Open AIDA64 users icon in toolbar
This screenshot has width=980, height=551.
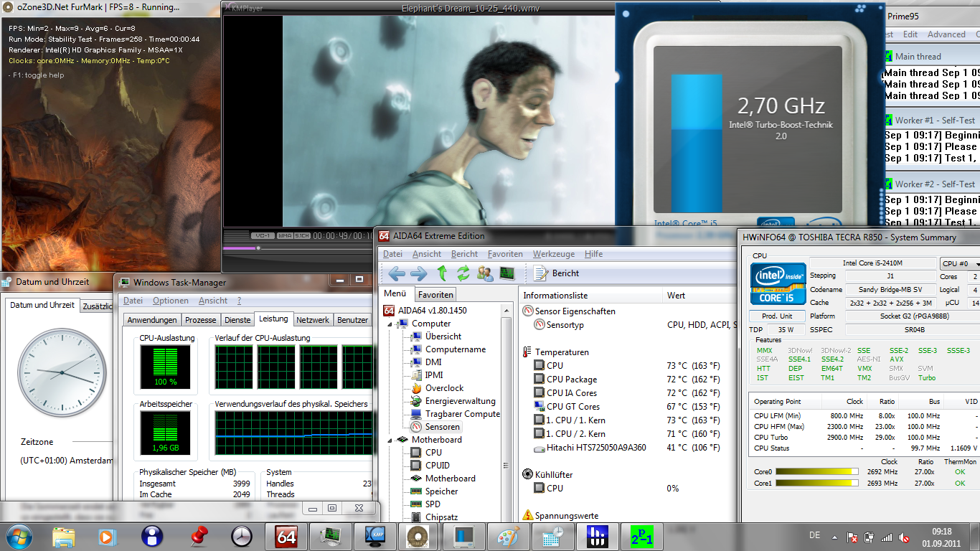[485, 273]
